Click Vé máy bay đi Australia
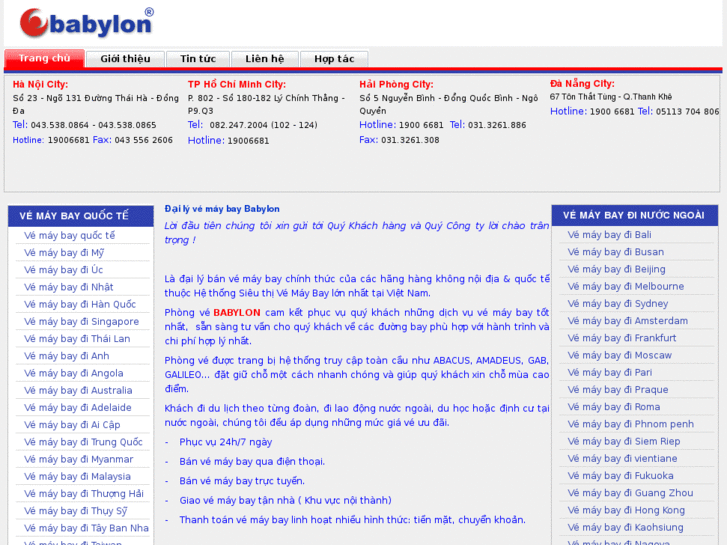 tap(78, 391)
